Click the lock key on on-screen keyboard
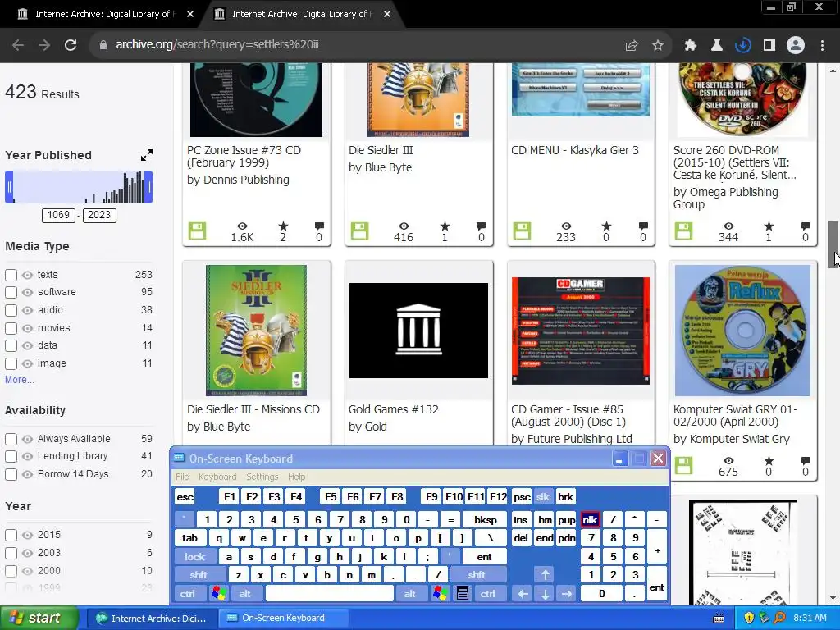Screen dimensions: 840x630 click(195, 557)
